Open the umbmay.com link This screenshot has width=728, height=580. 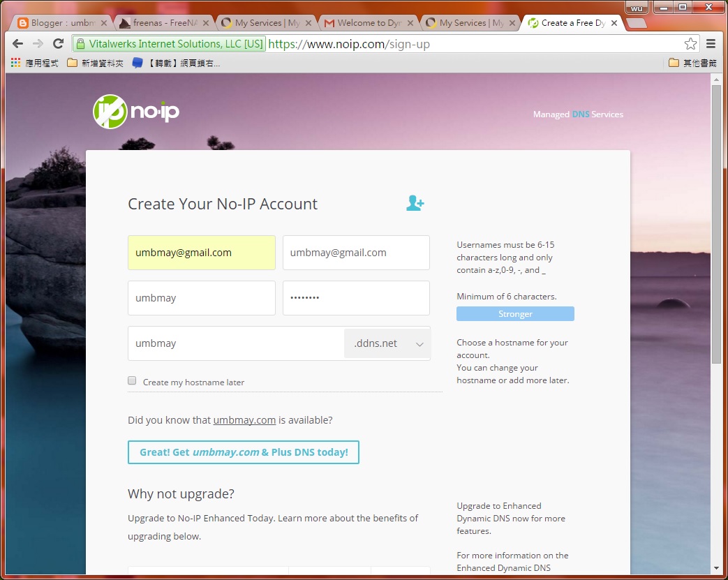tap(245, 420)
